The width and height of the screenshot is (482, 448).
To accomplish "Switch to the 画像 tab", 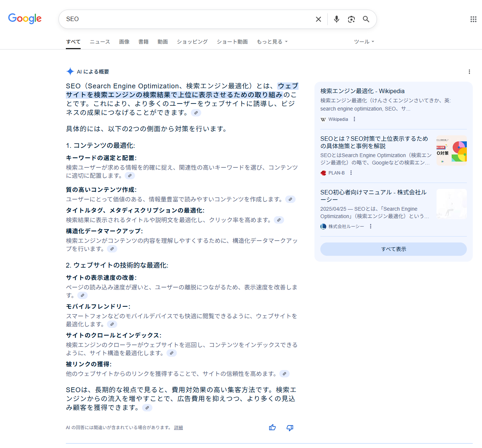I will [x=124, y=42].
